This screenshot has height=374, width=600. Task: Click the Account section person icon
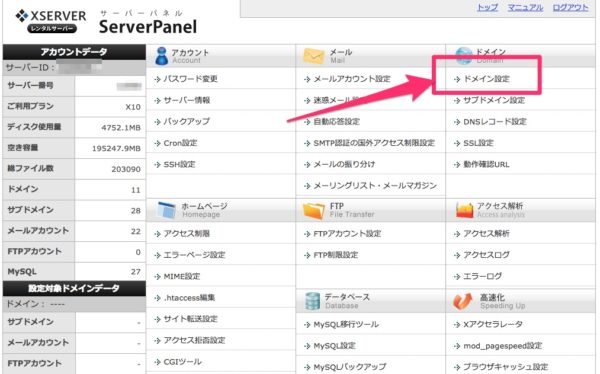[x=161, y=56]
